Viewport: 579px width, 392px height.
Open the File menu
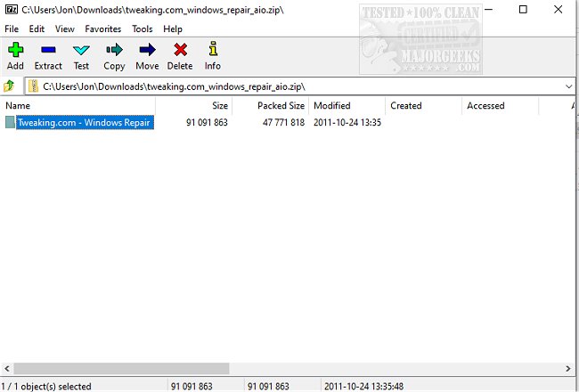coord(12,29)
